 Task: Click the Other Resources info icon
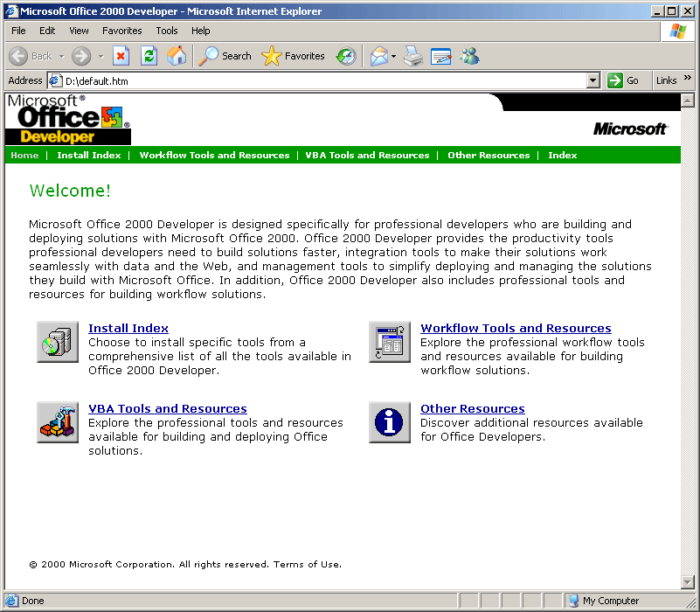(x=390, y=422)
